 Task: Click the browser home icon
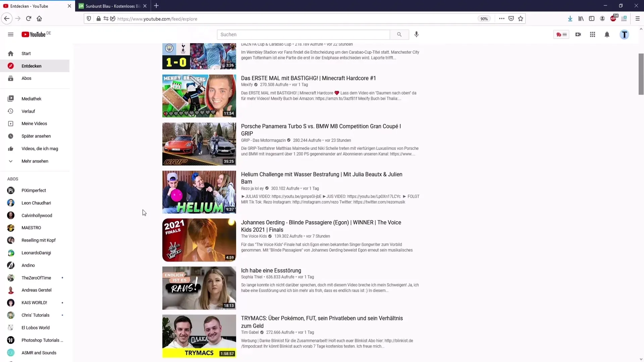pos(39,19)
